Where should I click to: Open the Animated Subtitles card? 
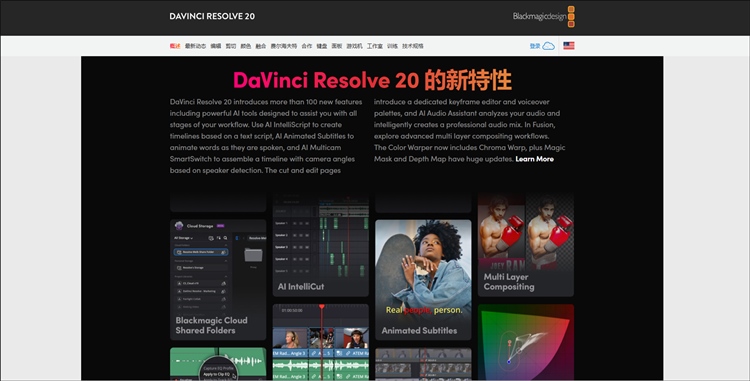point(423,280)
